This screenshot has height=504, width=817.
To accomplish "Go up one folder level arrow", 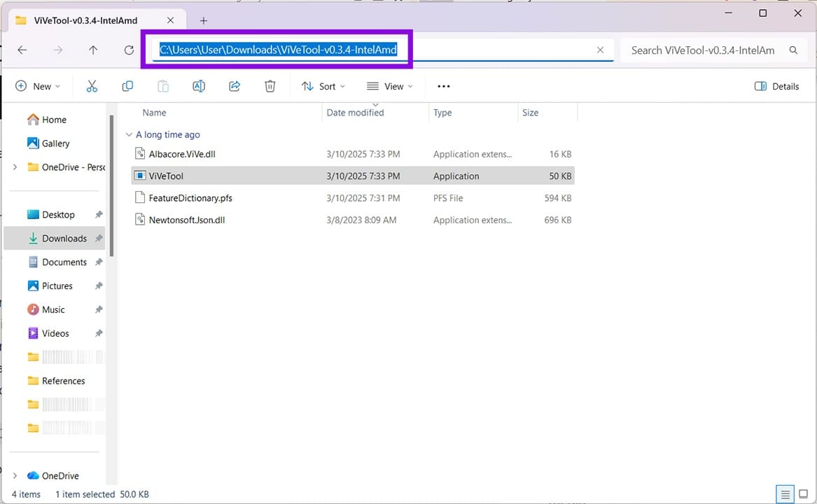I will coord(92,50).
